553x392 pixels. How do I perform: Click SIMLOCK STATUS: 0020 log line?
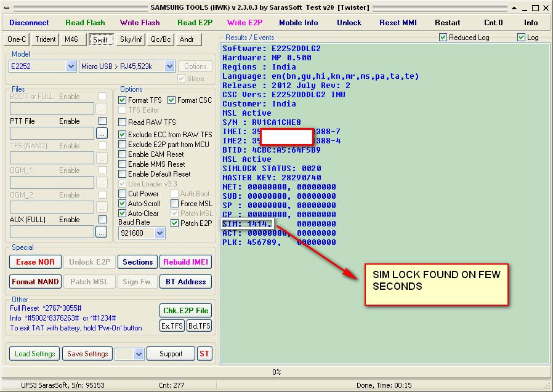coord(272,169)
